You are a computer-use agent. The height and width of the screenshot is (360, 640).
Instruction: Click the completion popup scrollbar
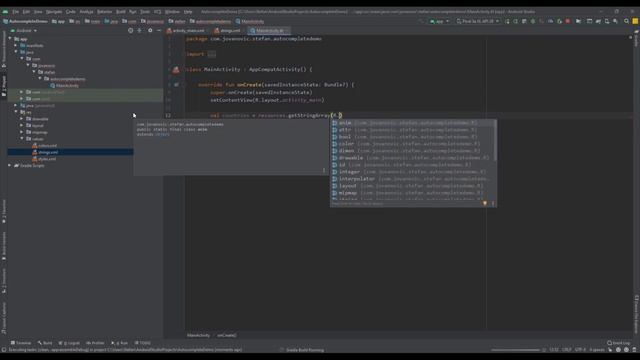point(496,140)
